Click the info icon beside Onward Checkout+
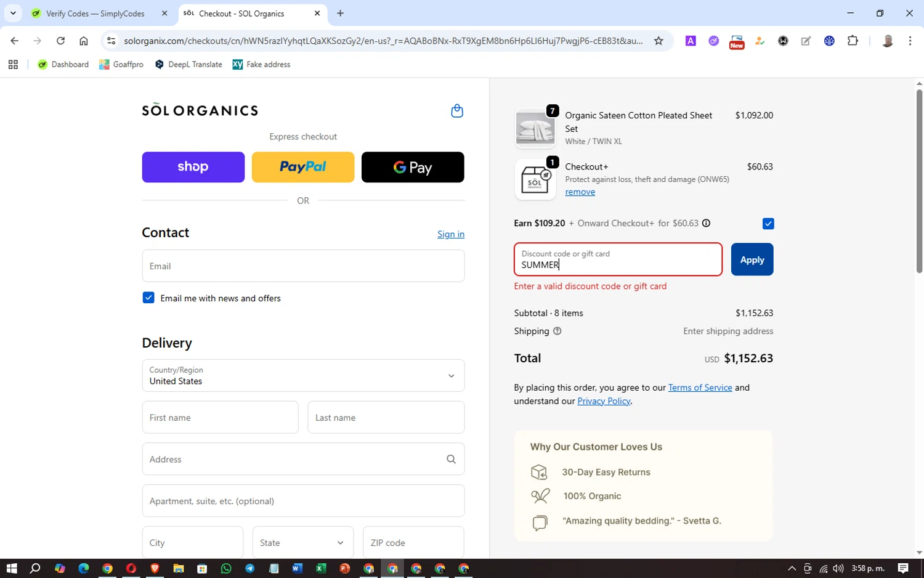This screenshot has height=578, width=924. pos(706,223)
